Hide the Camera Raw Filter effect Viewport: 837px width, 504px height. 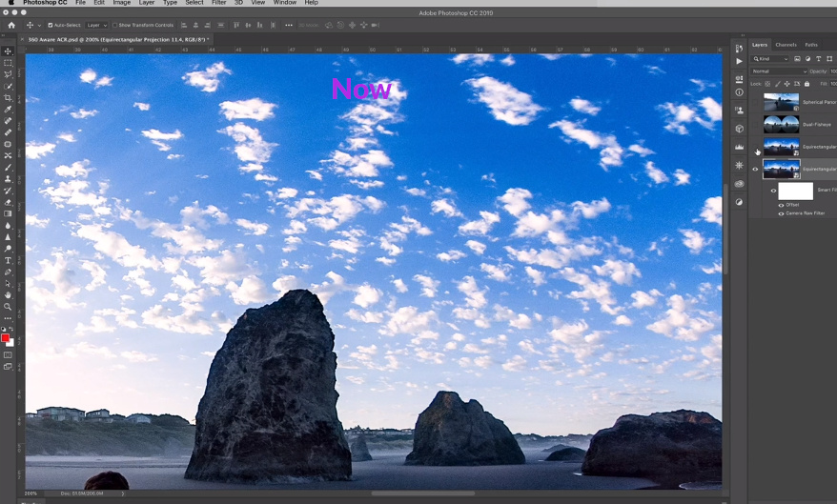click(x=781, y=213)
